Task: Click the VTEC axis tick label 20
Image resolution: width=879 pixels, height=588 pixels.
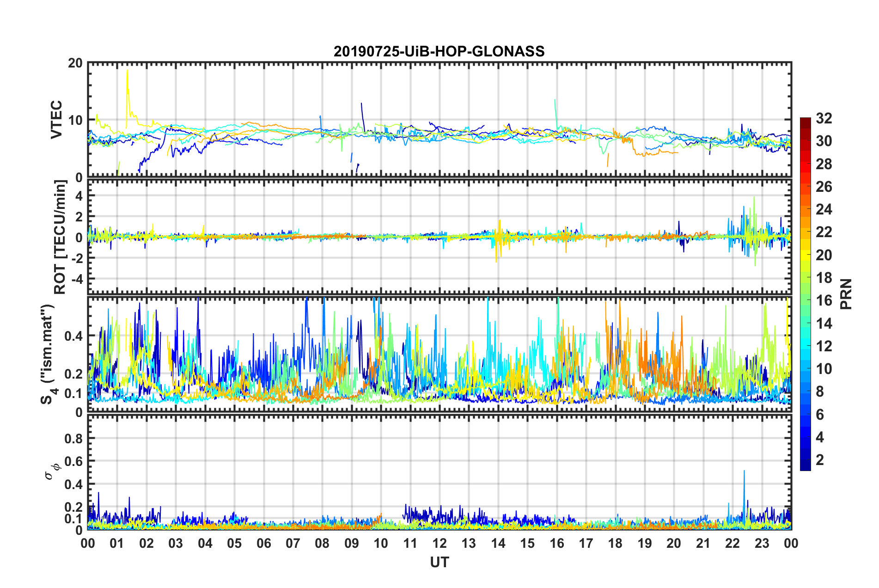Action: [x=75, y=63]
